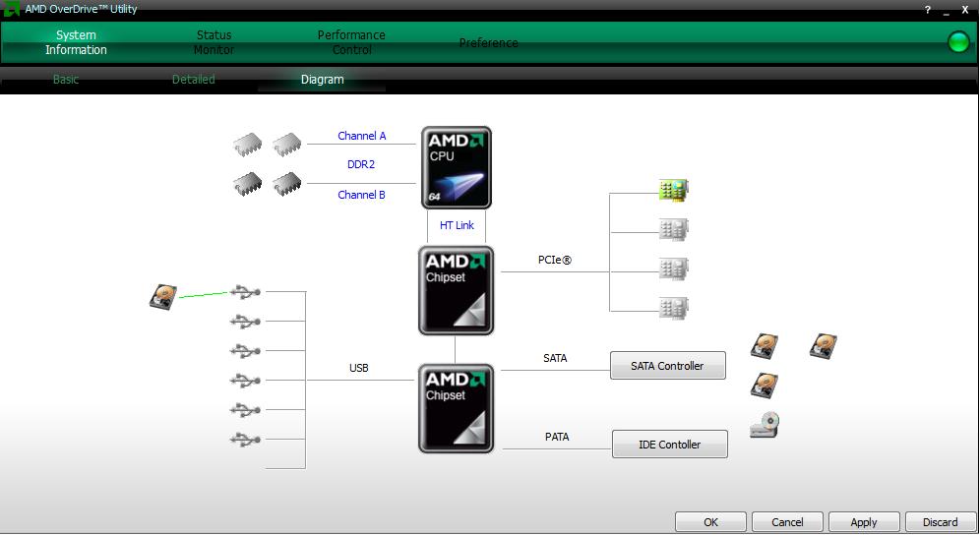Select the top-left SATA hard drive icon
The height and width of the screenshot is (536, 980).
click(x=765, y=346)
